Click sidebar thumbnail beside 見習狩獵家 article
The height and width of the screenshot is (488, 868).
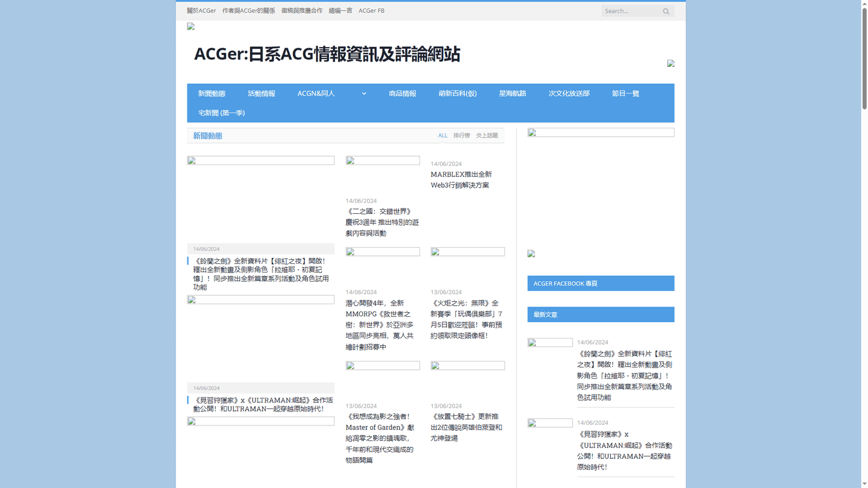point(550,423)
